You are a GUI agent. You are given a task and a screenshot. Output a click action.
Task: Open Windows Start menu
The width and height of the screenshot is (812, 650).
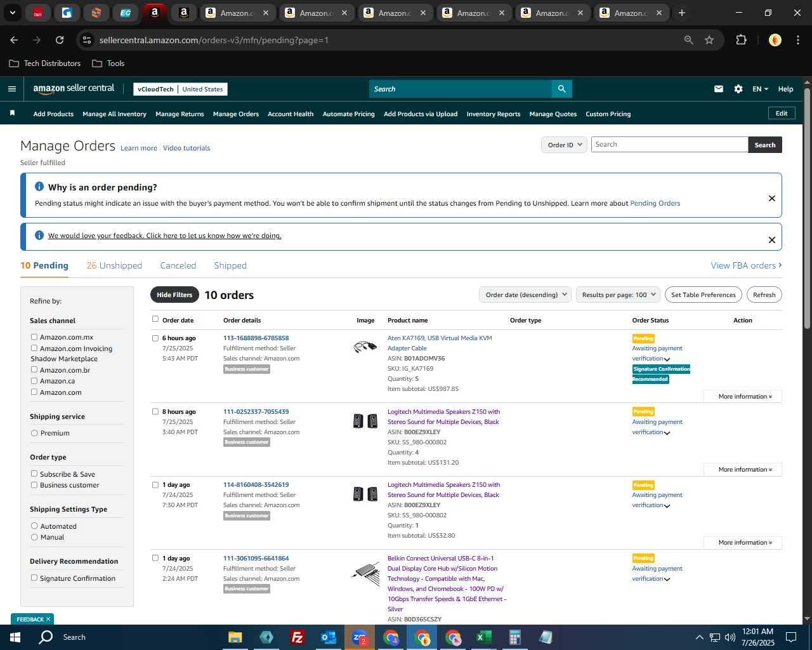pyautogui.click(x=15, y=637)
